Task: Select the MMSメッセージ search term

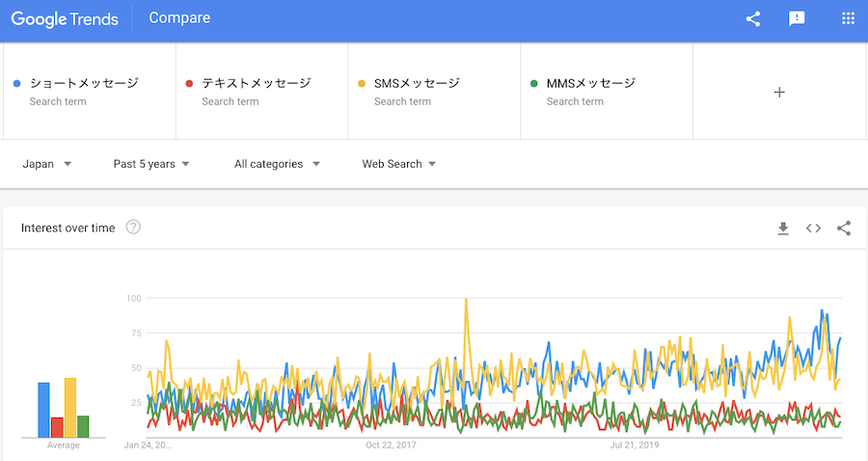Action: click(590, 84)
